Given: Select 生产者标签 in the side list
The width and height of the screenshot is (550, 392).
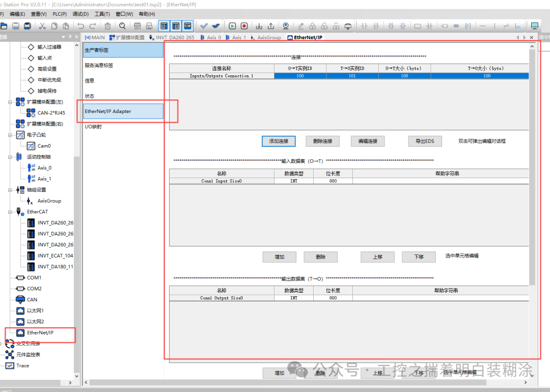Looking at the screenshot, I should point(123,50).
